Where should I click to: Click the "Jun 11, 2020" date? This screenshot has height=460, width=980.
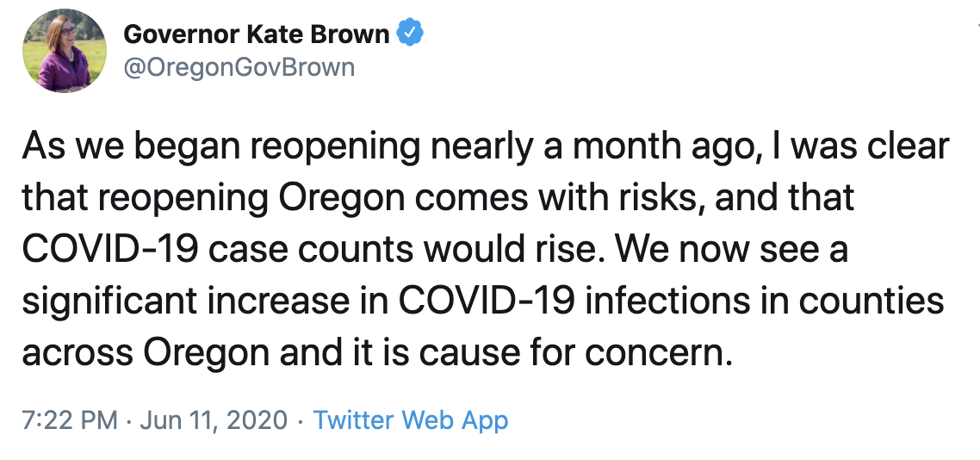213,420
